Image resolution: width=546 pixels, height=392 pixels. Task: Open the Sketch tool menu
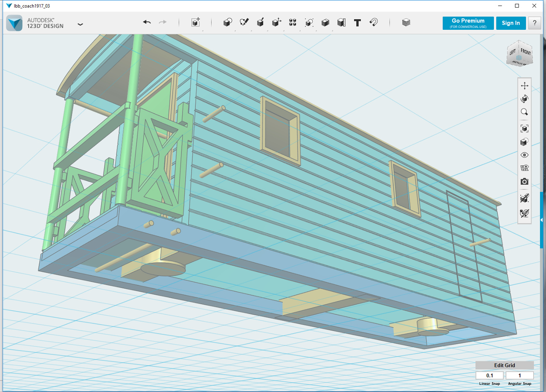[x=244, y=23]
